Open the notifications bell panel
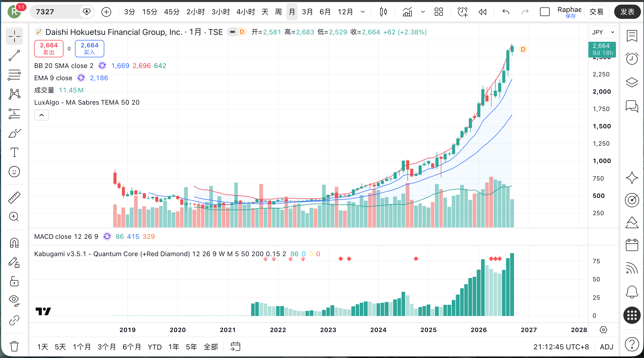The height and width of the screenshot is (358, 644). [632, 292]
